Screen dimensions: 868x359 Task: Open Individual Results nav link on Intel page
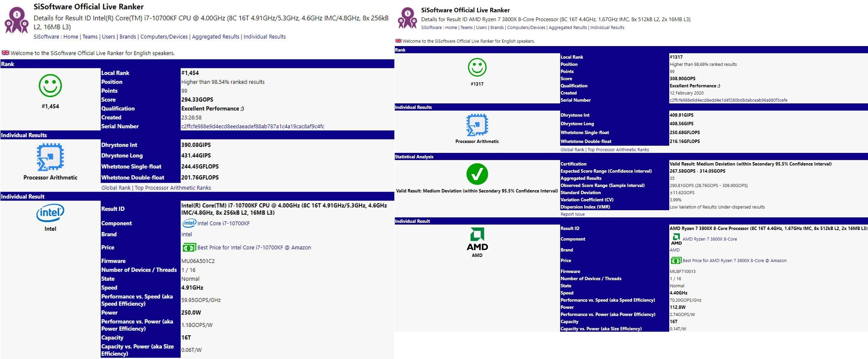point(265,37)
